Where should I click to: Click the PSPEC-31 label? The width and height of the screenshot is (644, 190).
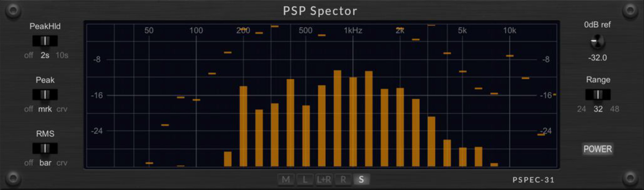point(533,180)
